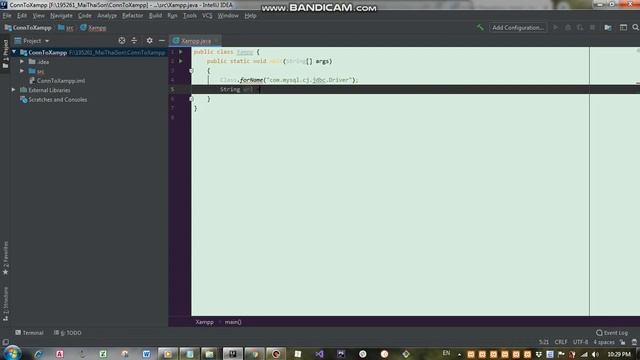Viewport: 640px width, 360px height.
Task: Open the Analyze menu
Action: pyautogui.click(x=107, y=16)
